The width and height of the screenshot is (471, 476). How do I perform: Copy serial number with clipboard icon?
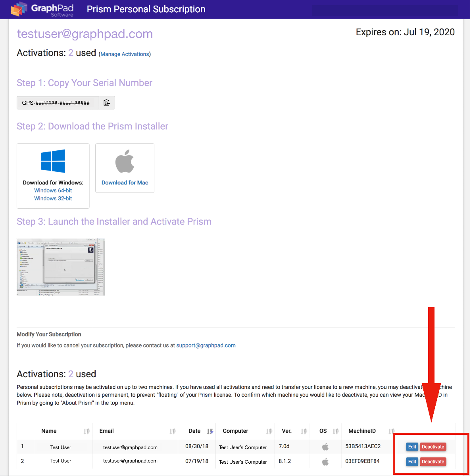[x=107, y=103]
